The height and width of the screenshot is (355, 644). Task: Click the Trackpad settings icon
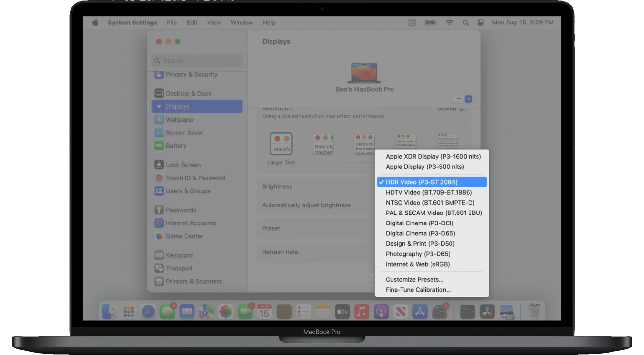click(159, 268)
